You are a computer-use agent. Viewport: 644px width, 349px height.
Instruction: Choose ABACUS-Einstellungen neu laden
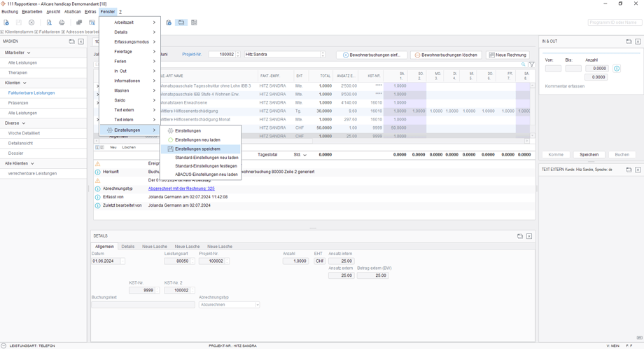200,174
